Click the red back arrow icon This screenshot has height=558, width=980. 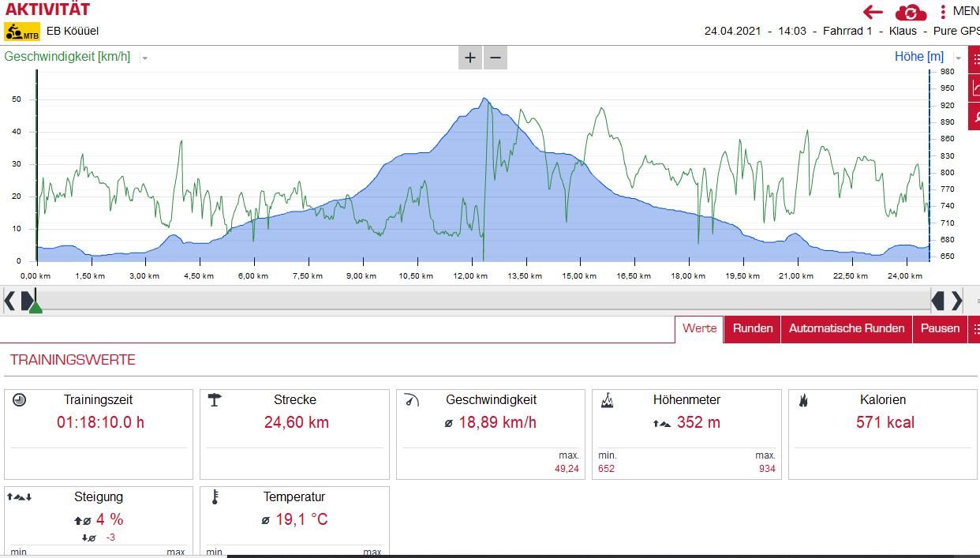coord(873,12)
